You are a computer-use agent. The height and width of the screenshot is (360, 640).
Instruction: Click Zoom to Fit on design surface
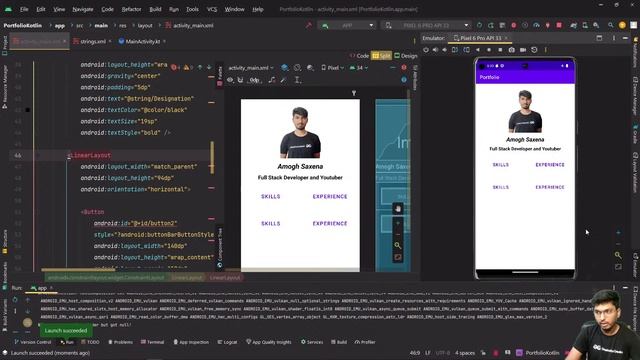click(x=398, y=257)
